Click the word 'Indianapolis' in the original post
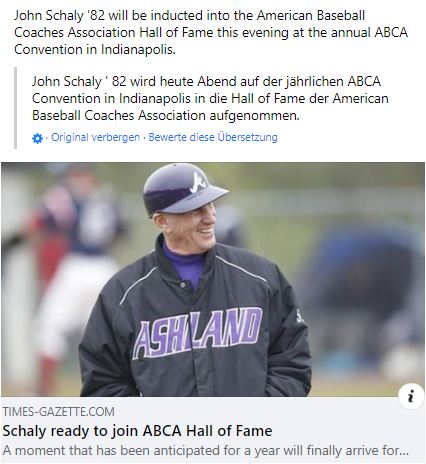 pyautogui.click(x=137, y=50)
